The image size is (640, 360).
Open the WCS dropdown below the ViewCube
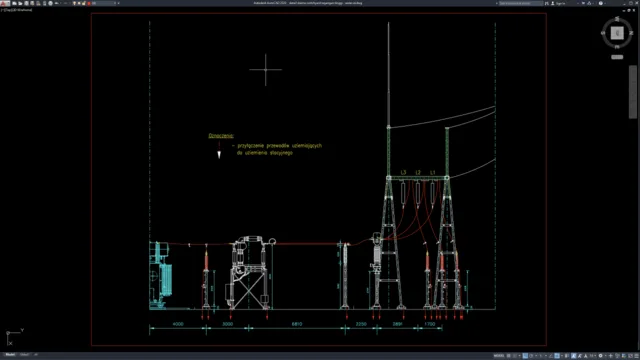pyautogui.click(x=617, y=57)
